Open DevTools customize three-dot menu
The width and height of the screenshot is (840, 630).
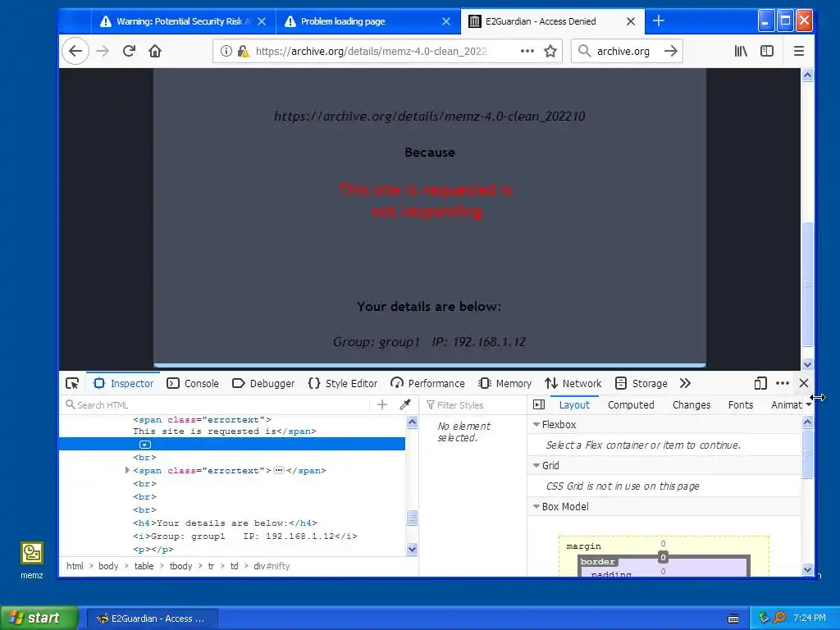tap(783, 384)
